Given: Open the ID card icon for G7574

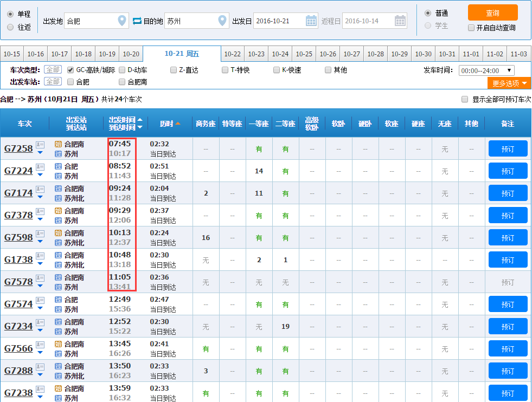Looking at the screenshot, I should (x=40, y=301).
